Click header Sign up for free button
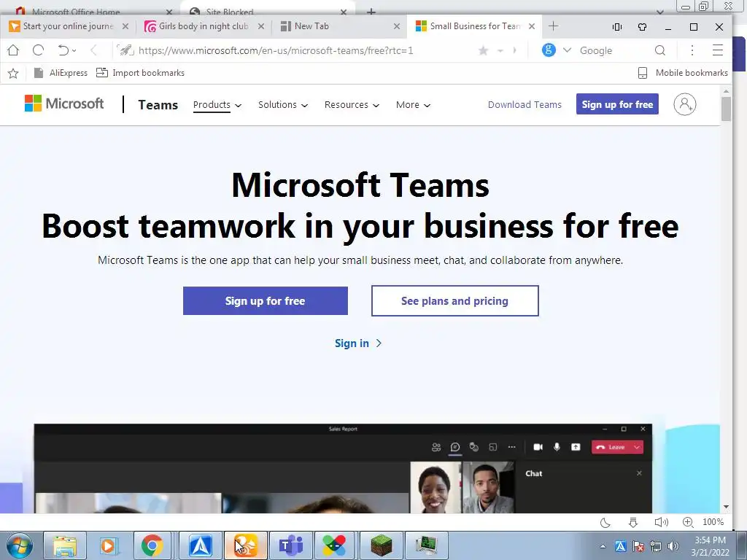 pos(617,104)
